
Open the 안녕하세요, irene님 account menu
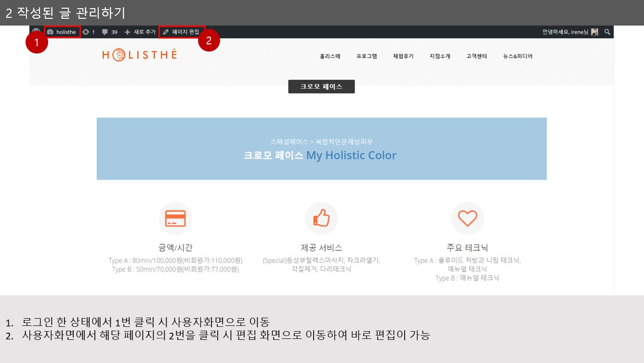point(565,32)
